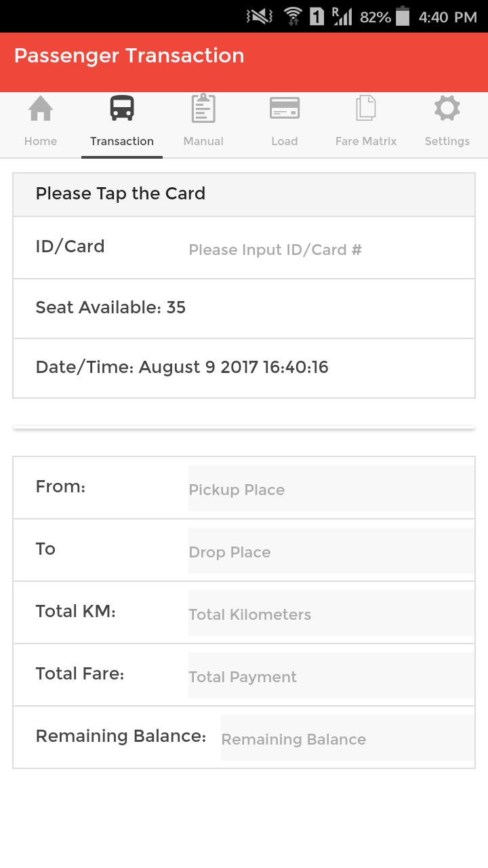
Task: Switch to the Fare Matrix tab label
Action: click(x=366, y=141)
